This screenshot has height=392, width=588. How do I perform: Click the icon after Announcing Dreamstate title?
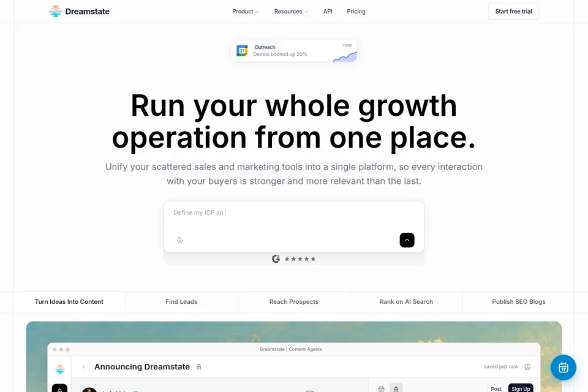pos(198,367)
